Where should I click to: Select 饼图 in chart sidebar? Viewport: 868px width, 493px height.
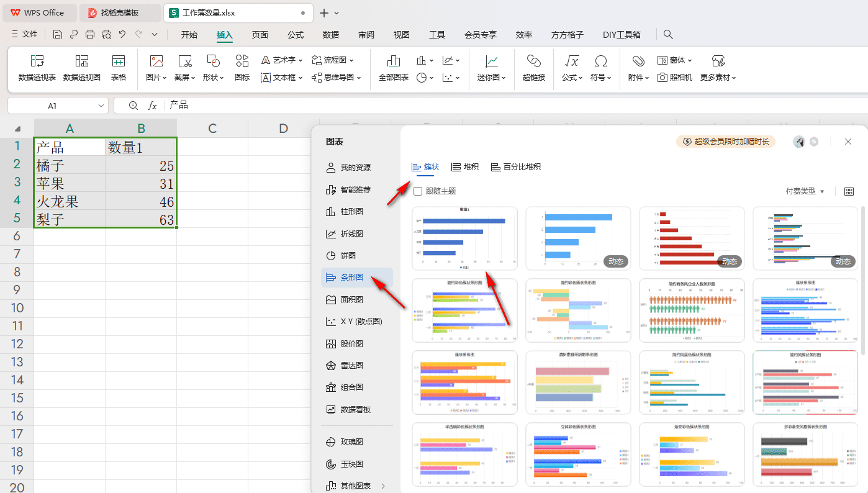point(357,255)
